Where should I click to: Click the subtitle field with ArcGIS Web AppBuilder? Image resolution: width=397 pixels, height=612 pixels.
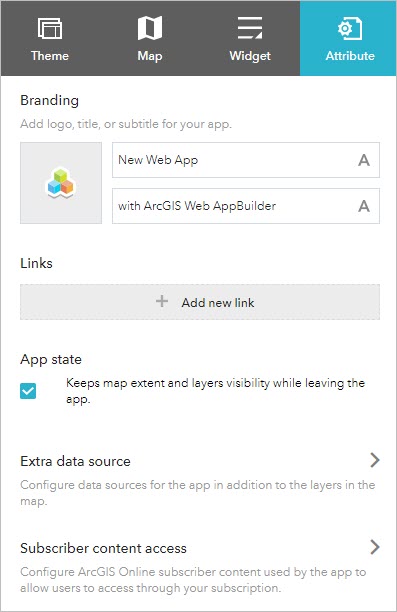click(246, 206)
